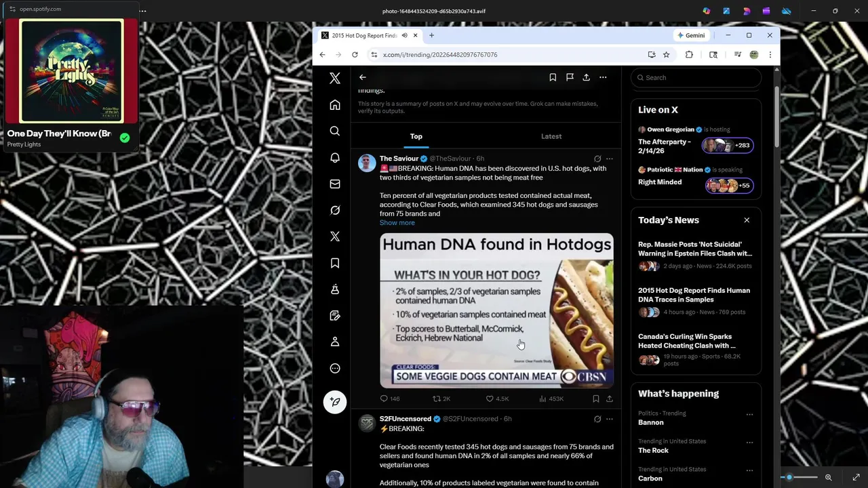The image size is (868, 488).
Task: Share story using header share icon
Action: click(586, 77)
